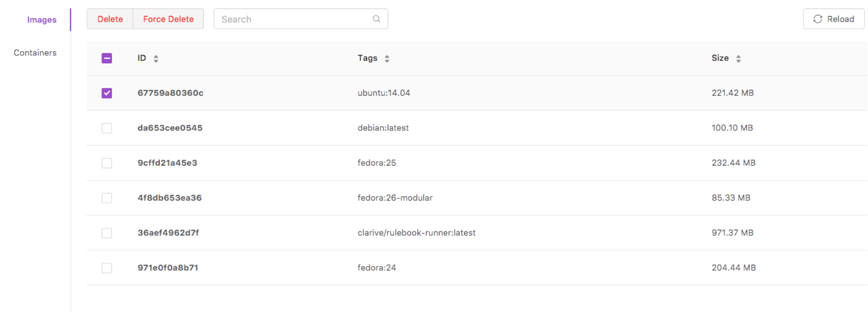Click the Reload button
The height and width of the screenshot is (312, 868).
pyautogui.click(x=834, y=19)
